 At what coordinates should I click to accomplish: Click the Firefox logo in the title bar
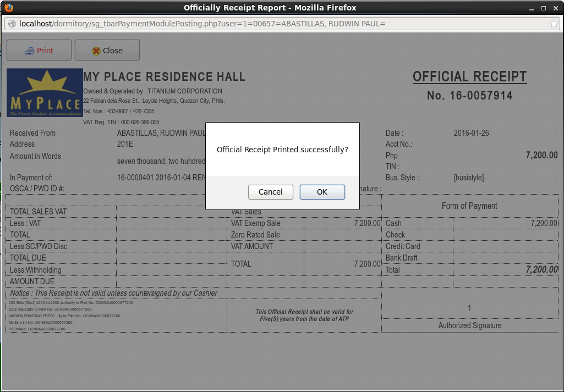pos(8,8)
